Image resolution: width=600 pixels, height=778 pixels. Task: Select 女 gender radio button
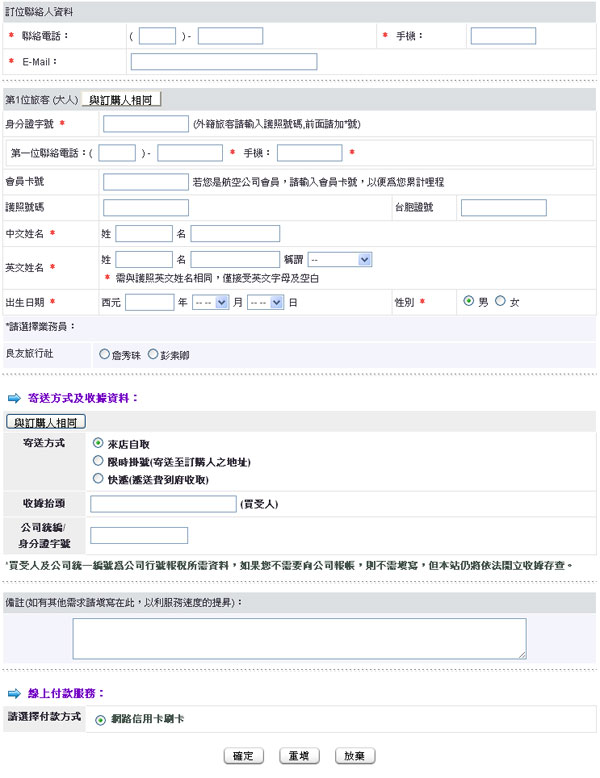pos(500,301)
